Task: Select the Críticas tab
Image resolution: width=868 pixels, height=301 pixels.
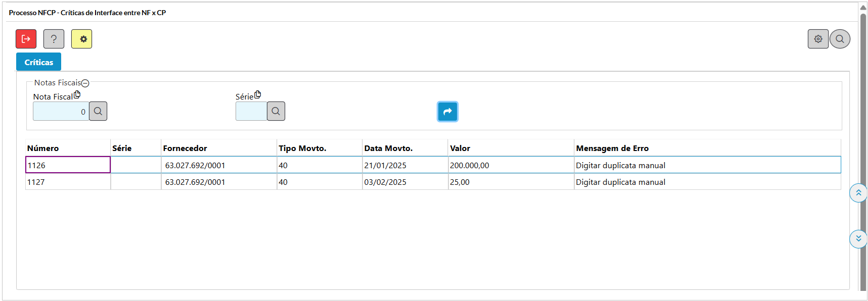Action: [38, 62]
